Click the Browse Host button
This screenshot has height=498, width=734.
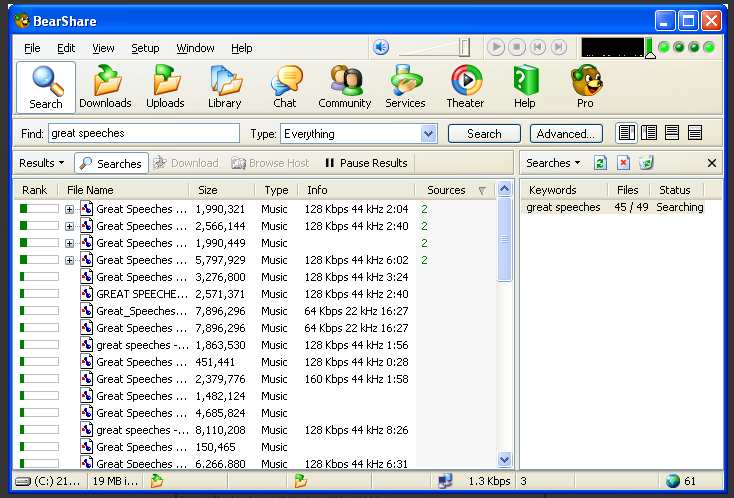point(270,163)
